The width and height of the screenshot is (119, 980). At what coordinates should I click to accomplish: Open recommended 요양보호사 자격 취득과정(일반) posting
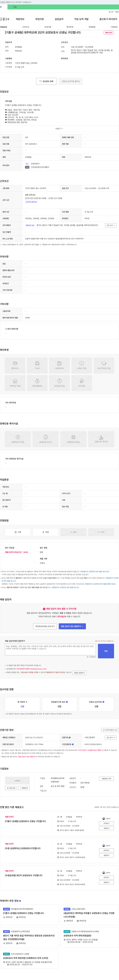pos(78,935)
